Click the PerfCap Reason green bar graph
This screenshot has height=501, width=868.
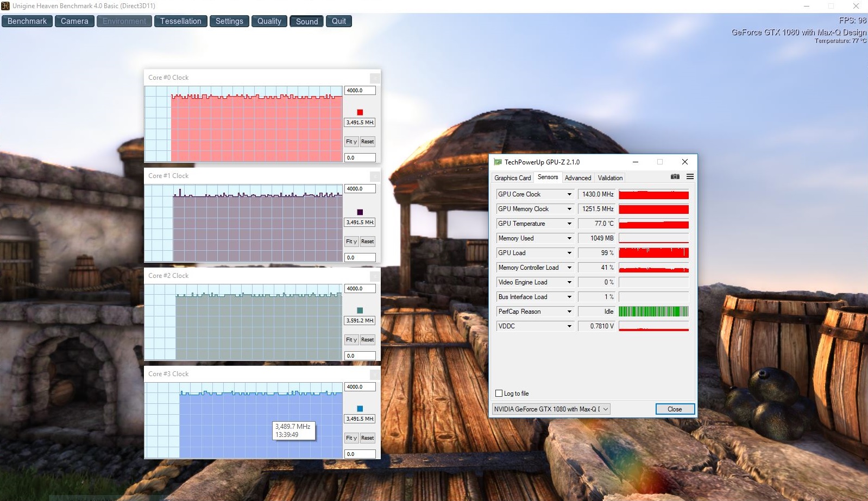(x=654, y=312)
